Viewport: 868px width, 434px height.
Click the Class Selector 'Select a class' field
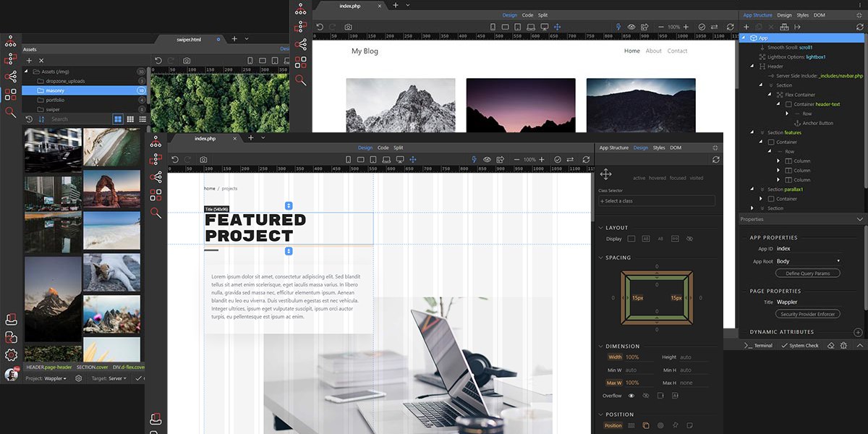[657, 201]
